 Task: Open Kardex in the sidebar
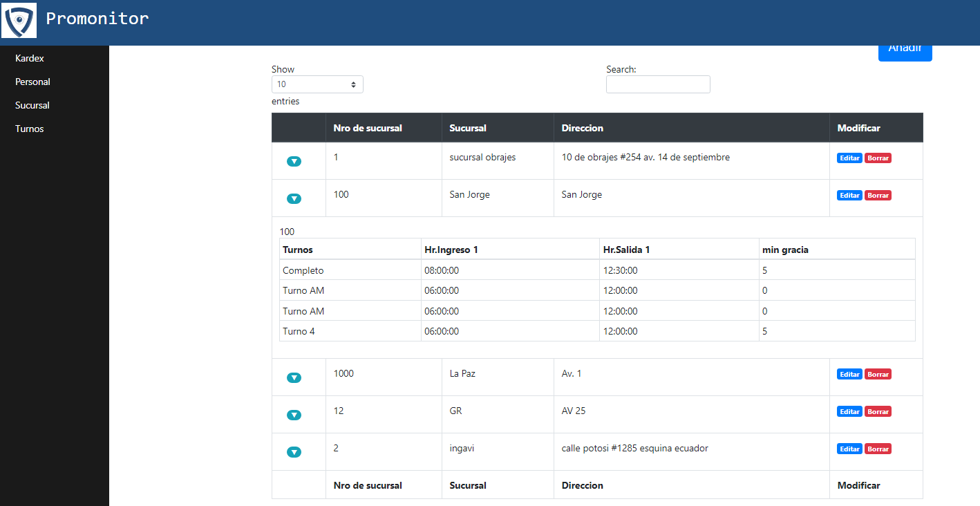click(30, 58)
